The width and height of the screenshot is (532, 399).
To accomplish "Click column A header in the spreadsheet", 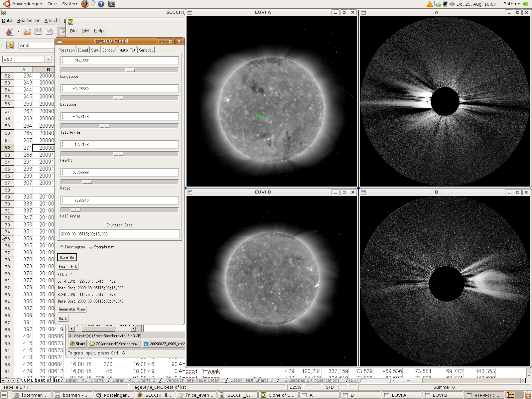I will pyautogui.click(x=24, y=69).
